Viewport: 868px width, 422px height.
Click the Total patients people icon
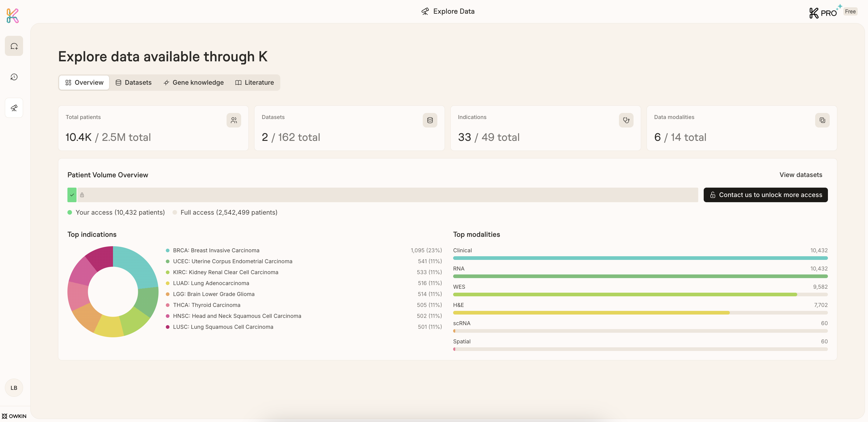[x=234, y=120]
